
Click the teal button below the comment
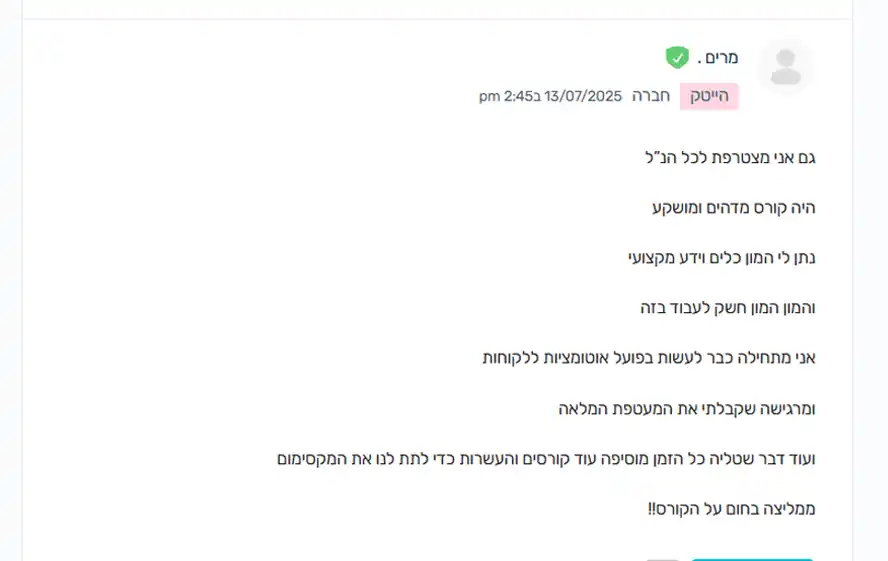(x=752, y=559)
